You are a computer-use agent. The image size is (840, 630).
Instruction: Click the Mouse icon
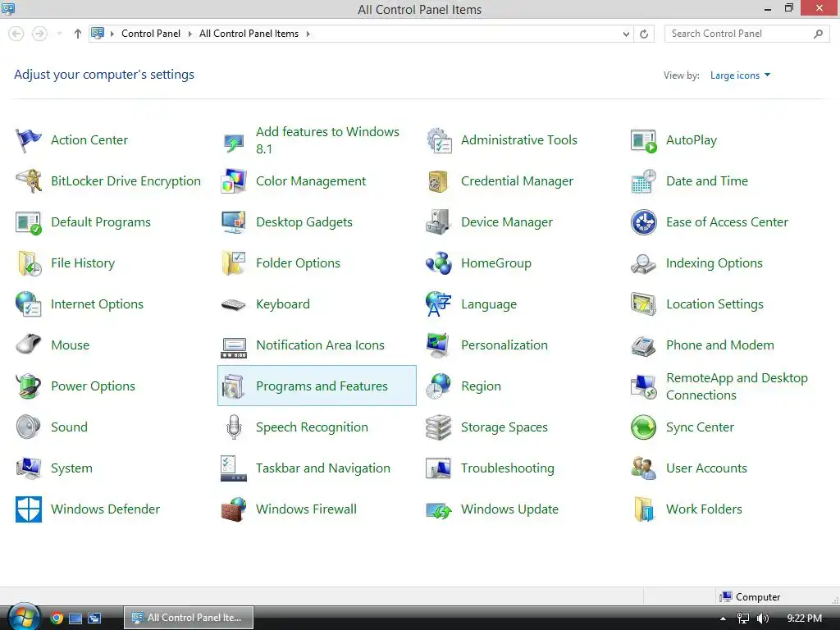coord(29,345)
